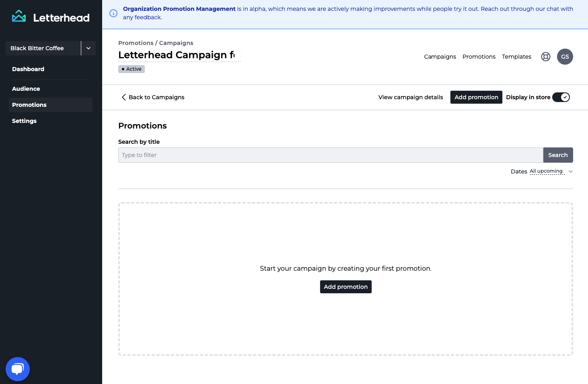Click the info icon in the alpha banner

point(114,13)
